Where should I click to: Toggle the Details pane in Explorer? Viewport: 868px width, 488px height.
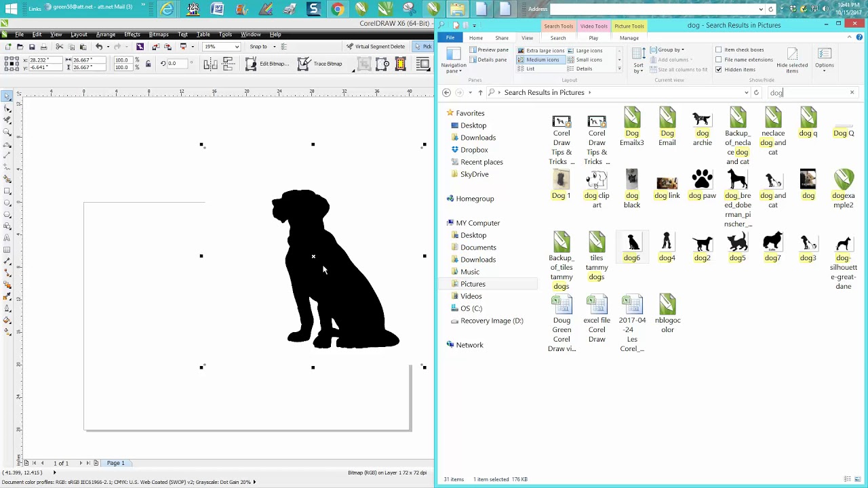[487, 60]
